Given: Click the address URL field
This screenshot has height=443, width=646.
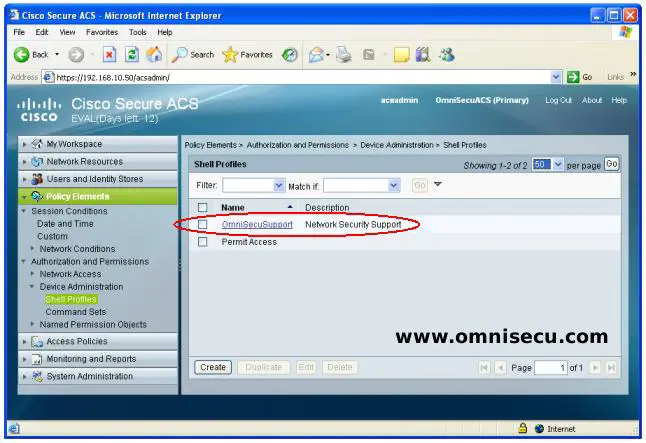Looking at the screenshot, I should [303, 77].
